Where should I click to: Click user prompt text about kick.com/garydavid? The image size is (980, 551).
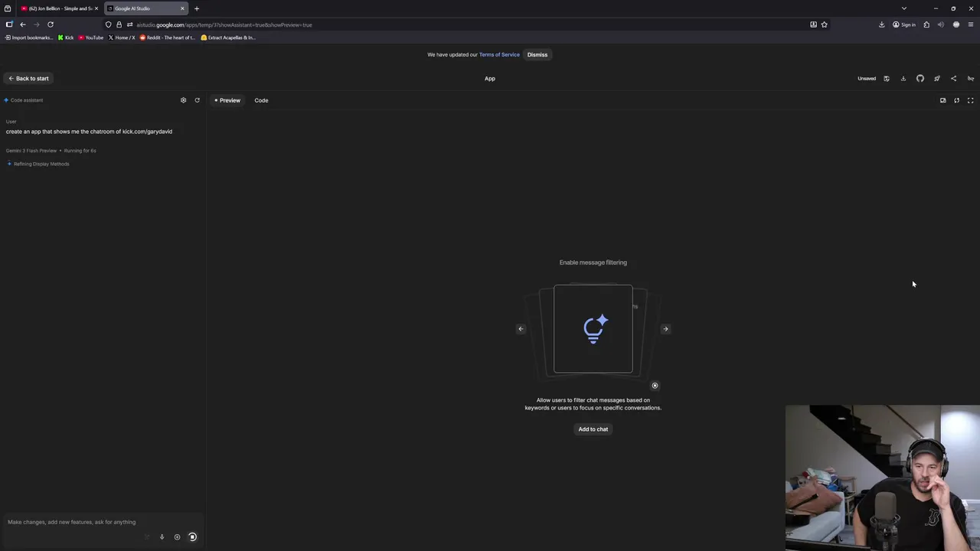point(89,132)
